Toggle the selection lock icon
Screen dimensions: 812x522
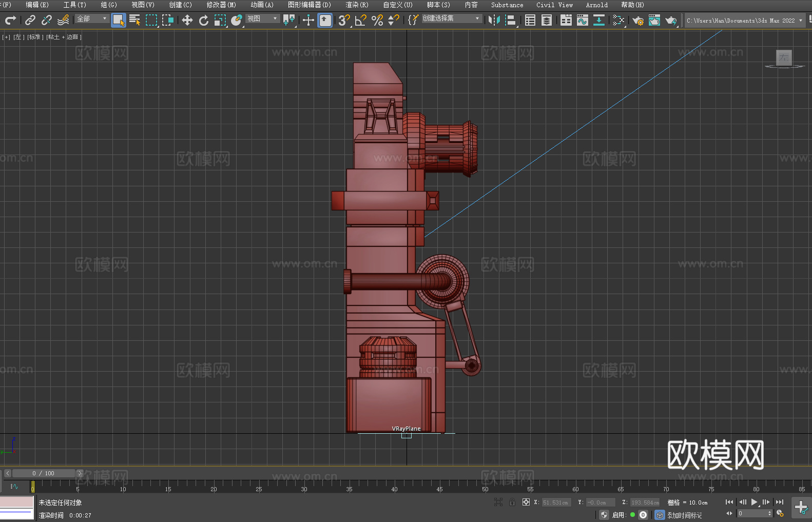click(x=512, y=502)
